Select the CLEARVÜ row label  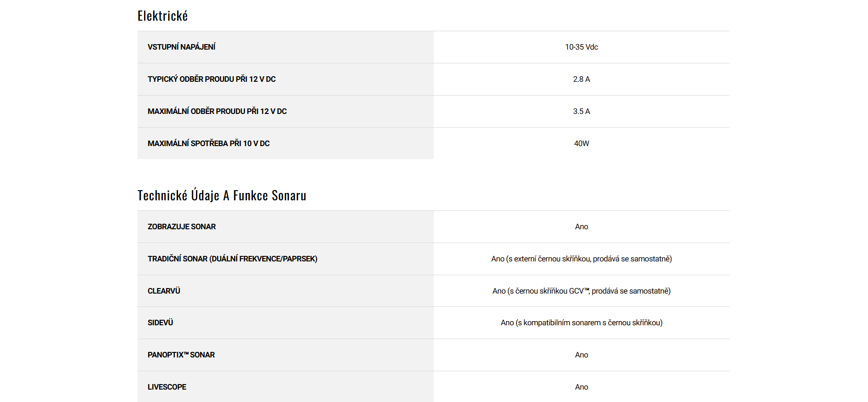click(x=164, y=291)
